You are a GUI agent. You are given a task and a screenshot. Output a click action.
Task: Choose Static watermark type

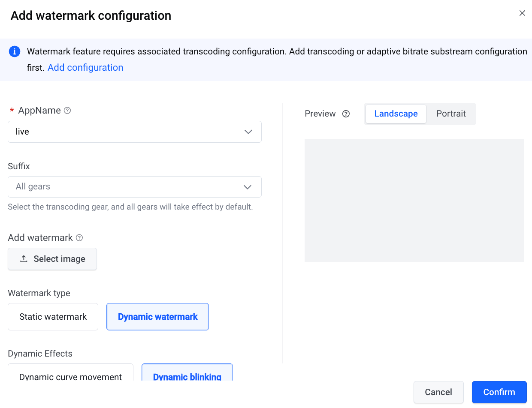(53, 317)
